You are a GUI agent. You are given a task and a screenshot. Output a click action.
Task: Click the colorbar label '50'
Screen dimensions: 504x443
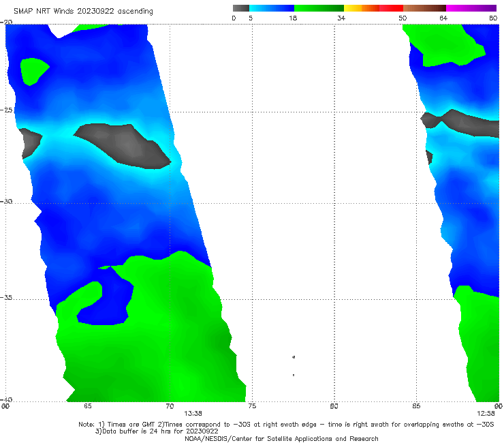click(403, 18)
